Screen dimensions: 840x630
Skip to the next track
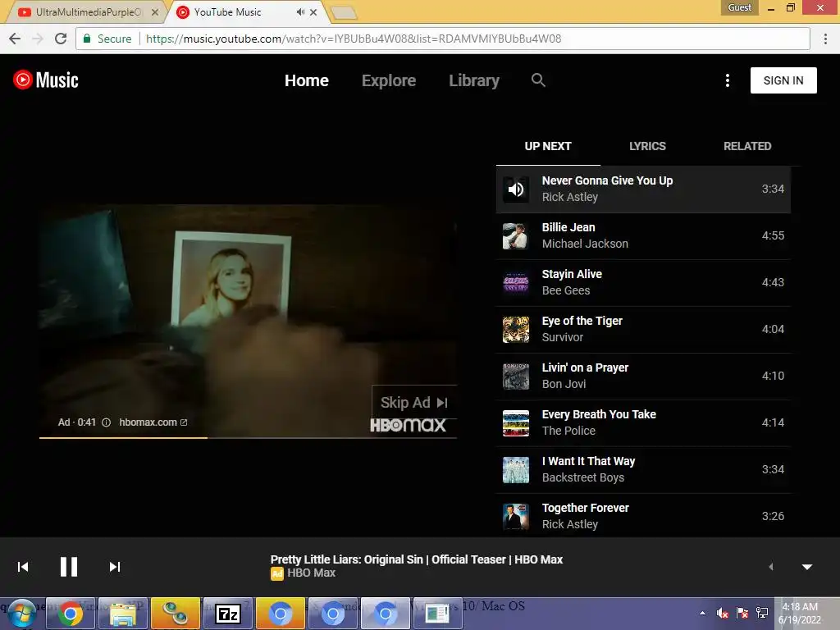tap(115, 567)
